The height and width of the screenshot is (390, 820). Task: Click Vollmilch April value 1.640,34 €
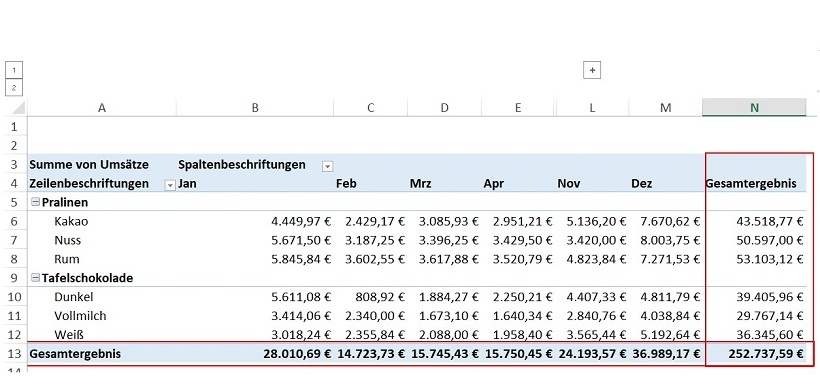522,316
